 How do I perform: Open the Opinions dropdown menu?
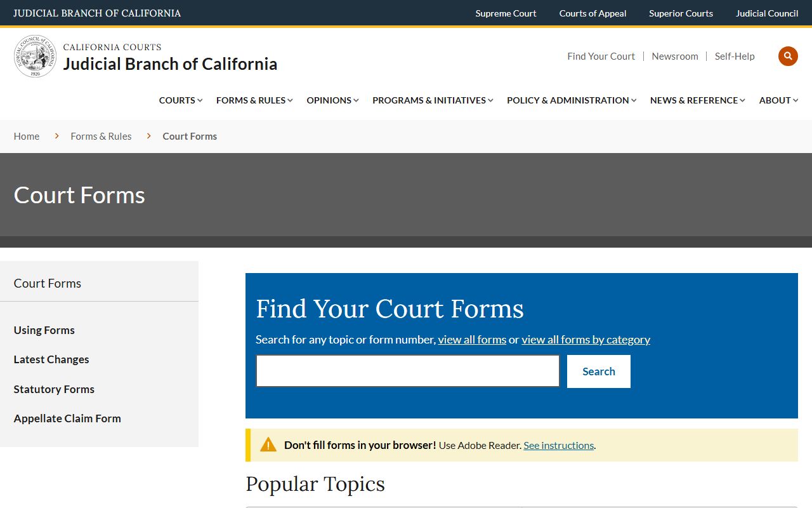[x=332, y=100]
